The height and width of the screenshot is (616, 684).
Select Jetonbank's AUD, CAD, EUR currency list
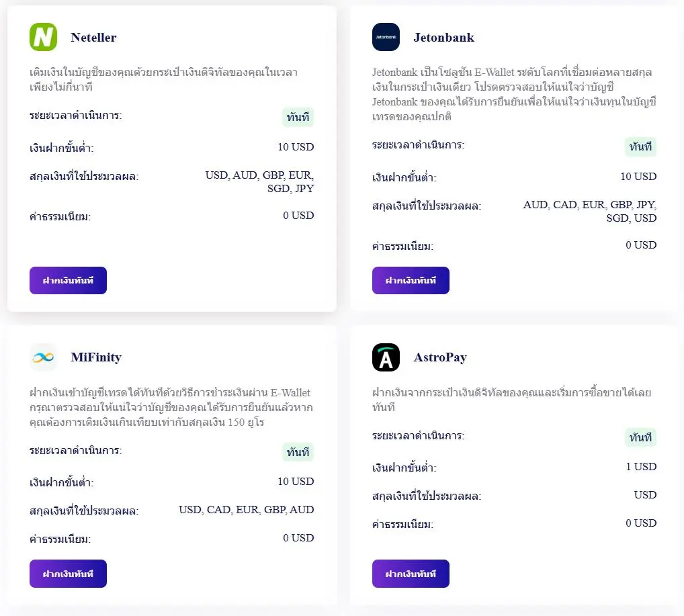[x=590, y=211]
